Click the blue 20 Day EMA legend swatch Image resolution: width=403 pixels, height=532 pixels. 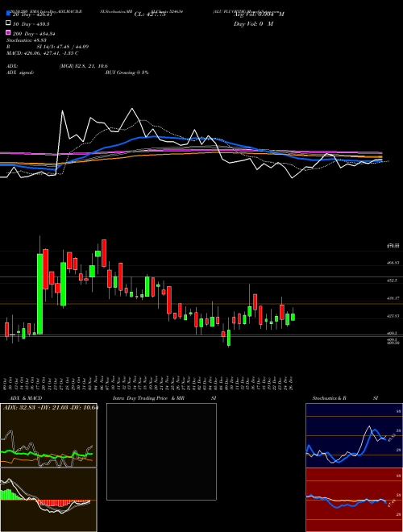(9, 14)
